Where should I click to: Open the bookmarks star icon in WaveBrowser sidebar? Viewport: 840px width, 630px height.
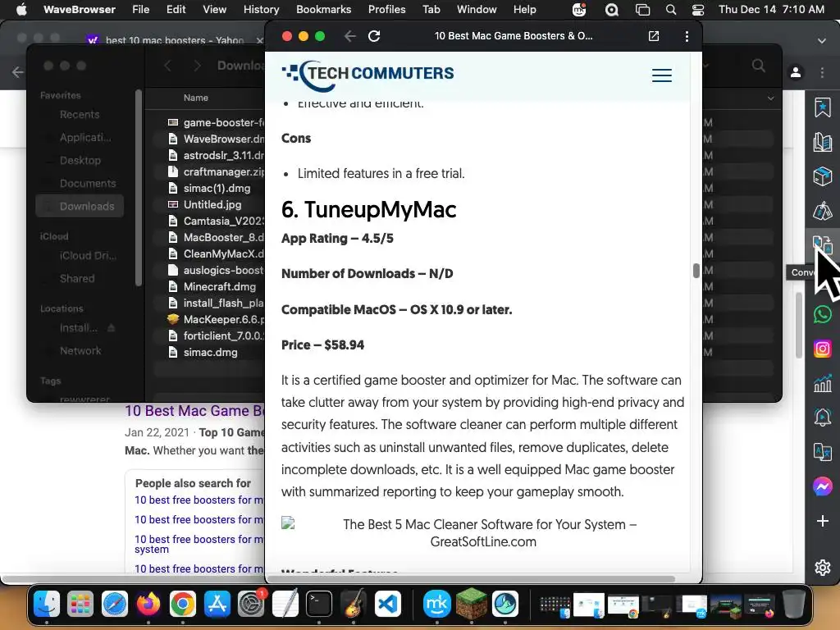tap(822, 107)
